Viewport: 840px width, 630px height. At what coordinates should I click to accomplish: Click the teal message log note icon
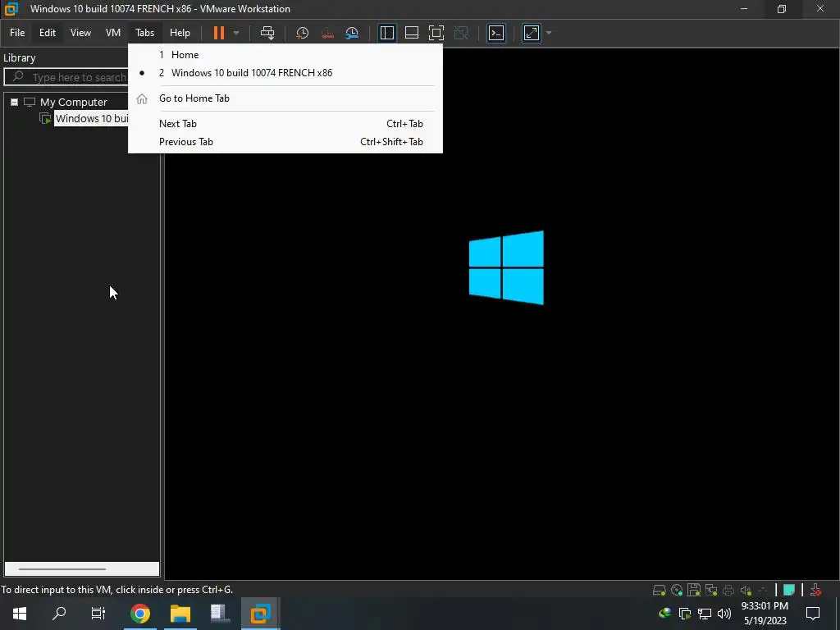[x=788, y=590]
